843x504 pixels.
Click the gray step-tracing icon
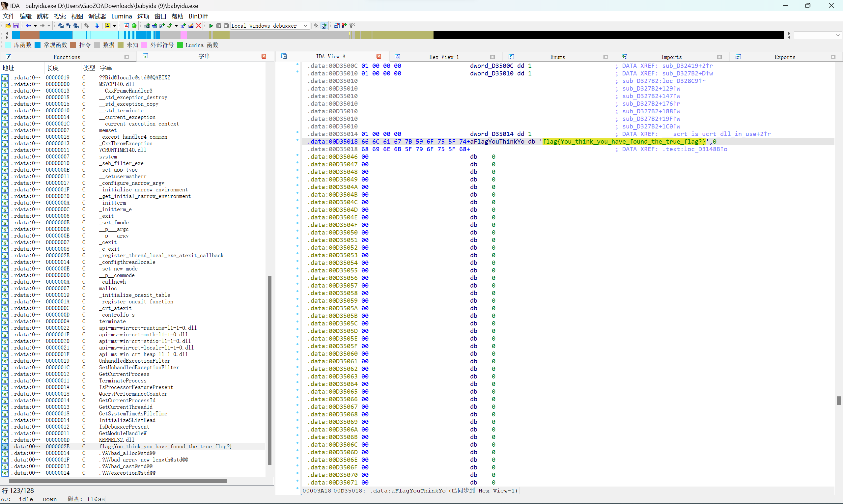point(316,26)
